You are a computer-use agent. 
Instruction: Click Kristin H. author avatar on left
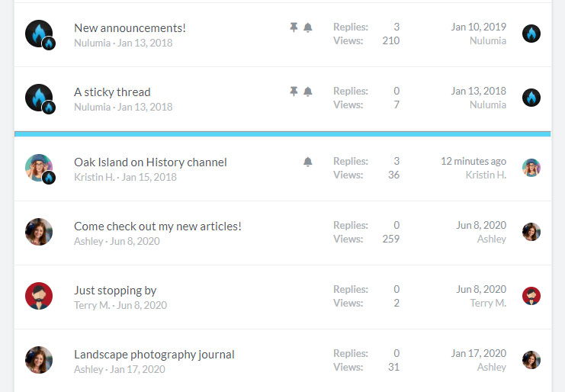39,168
